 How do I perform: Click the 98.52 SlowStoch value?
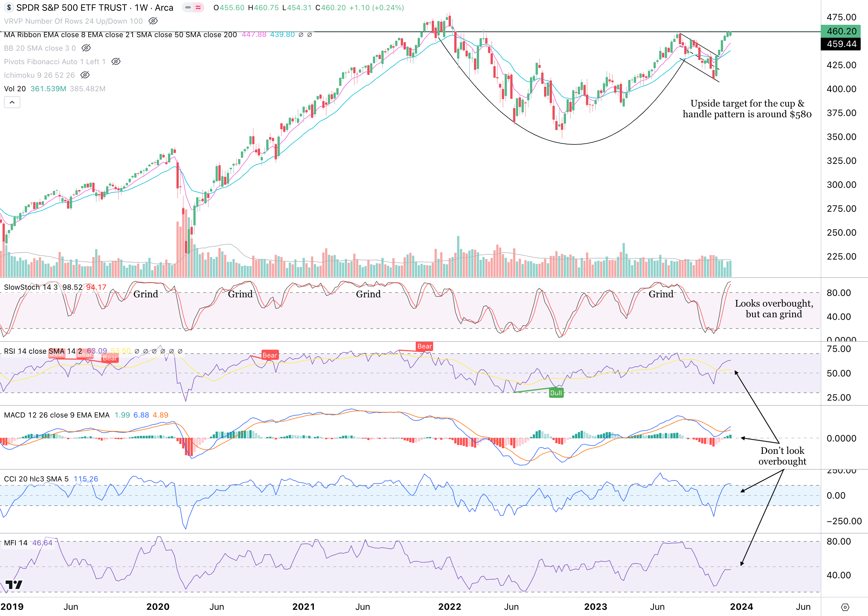pos(72,287)
